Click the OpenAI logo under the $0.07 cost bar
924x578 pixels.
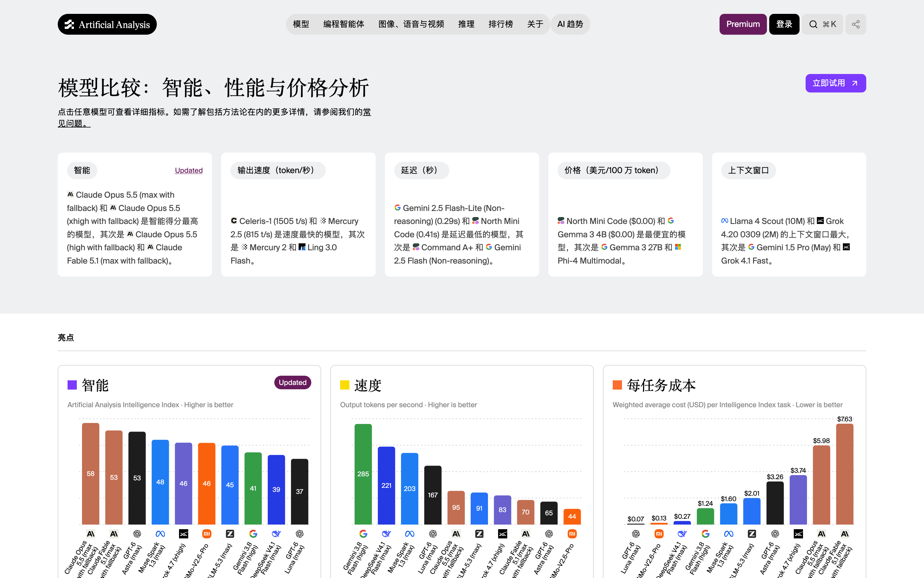point(636,534)
